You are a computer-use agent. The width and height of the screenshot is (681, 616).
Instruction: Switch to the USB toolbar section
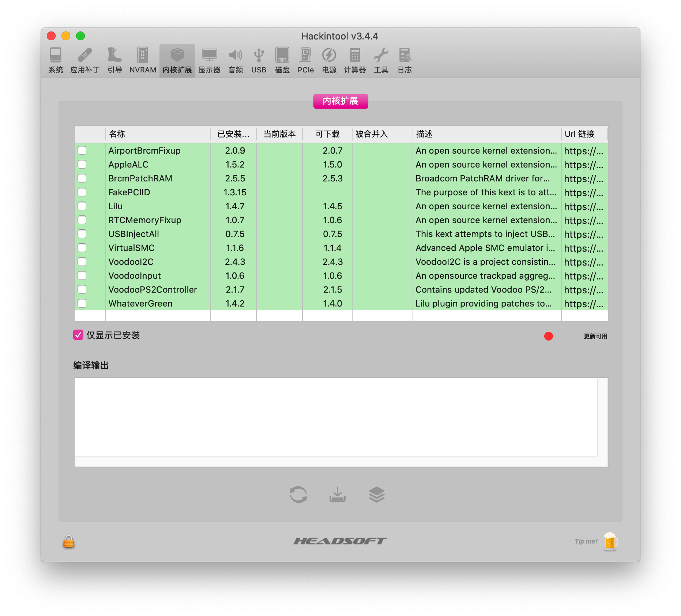(259, 60)
